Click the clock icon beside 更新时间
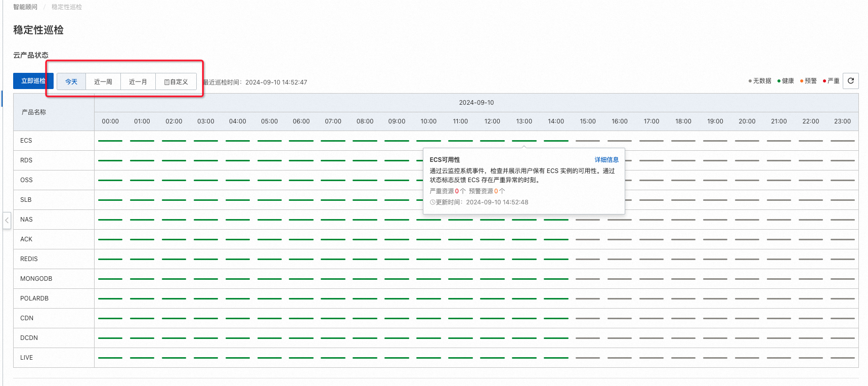The height and width of the screenshot is (386, 868). 432,202
